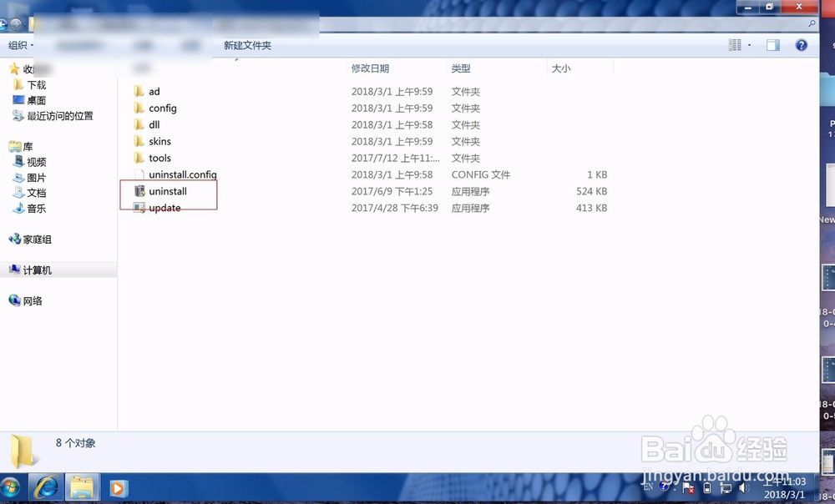Change view with the view layout icon
This screenshot has height=504, width=835.
tap(735, 45)
